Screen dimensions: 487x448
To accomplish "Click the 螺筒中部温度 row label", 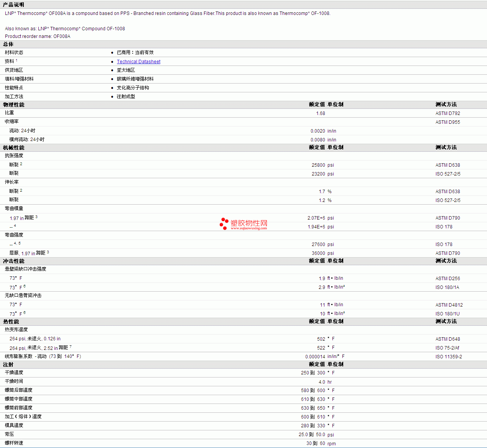I will [x=18, y=399].
